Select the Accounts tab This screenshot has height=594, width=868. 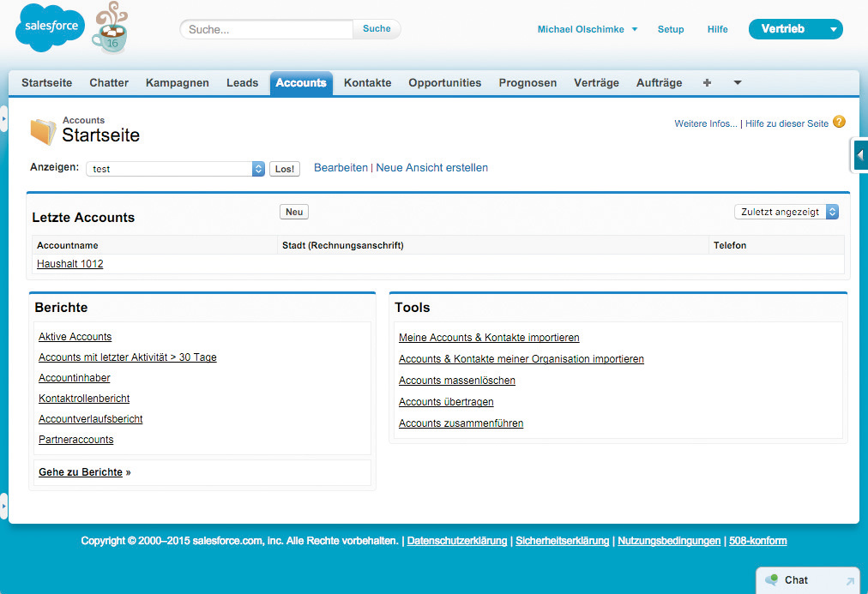(301, 83)
